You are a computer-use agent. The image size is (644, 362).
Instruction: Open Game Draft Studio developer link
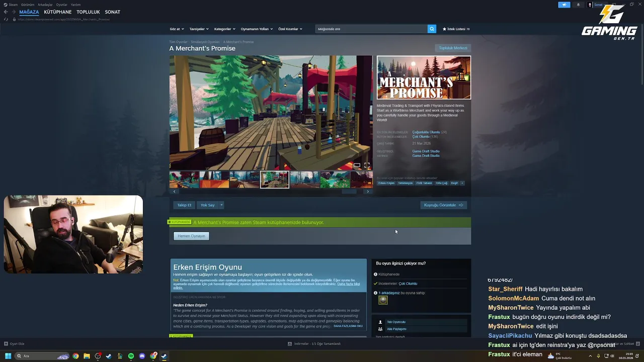tap(426, 151)
